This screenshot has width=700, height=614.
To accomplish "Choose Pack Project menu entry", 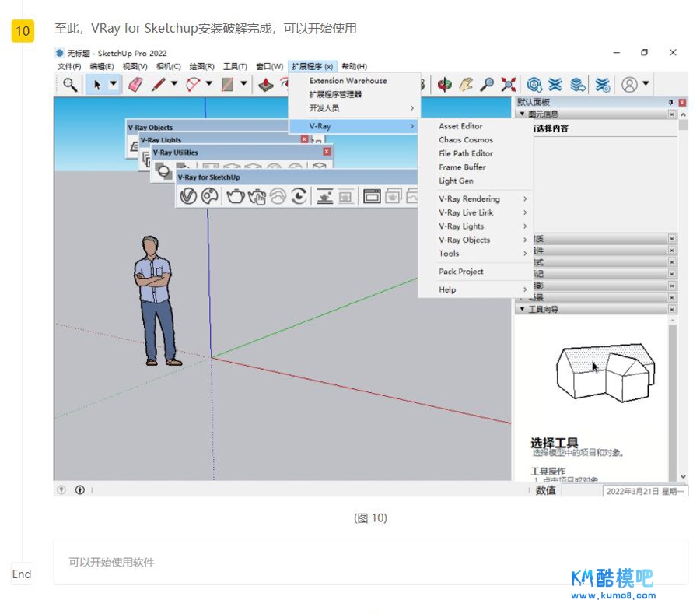I will [475, 272].
